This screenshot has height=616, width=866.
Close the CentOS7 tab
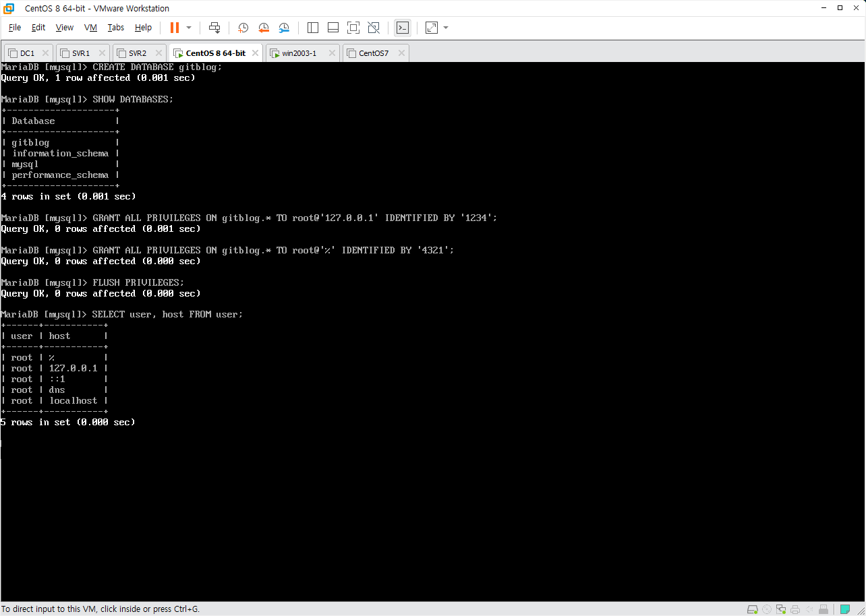click(401, 53)
